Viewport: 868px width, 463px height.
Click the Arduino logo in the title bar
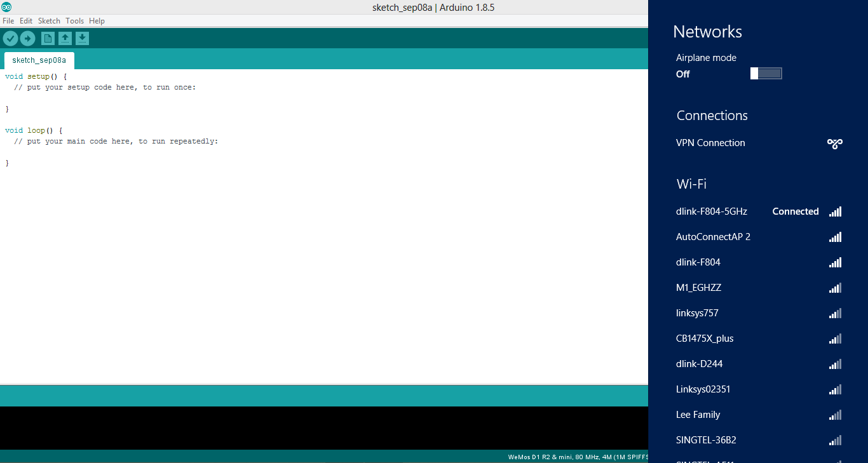click(7, 6)
